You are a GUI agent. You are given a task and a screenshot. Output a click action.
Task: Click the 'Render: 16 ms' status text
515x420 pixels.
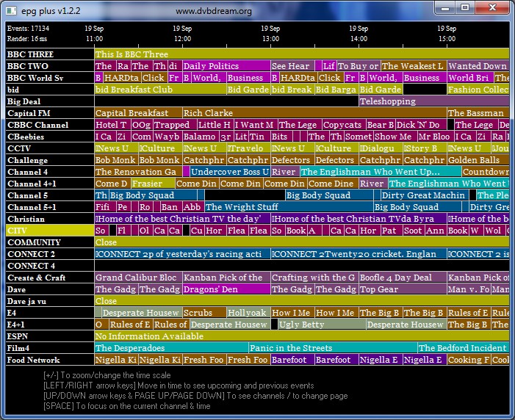click(27, 39)
